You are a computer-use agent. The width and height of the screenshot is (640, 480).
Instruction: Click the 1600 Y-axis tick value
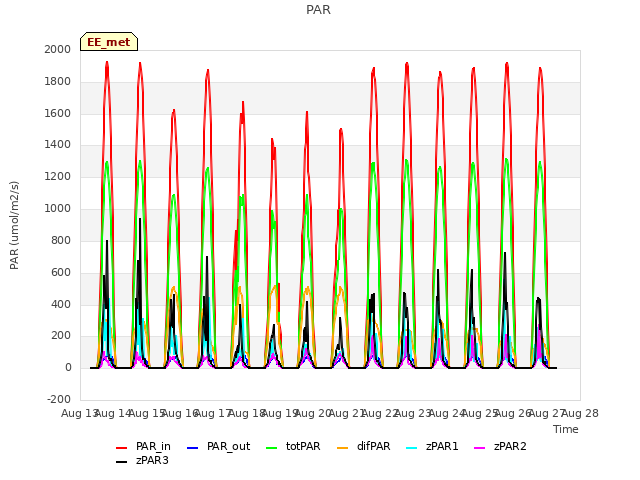[58, 113]
